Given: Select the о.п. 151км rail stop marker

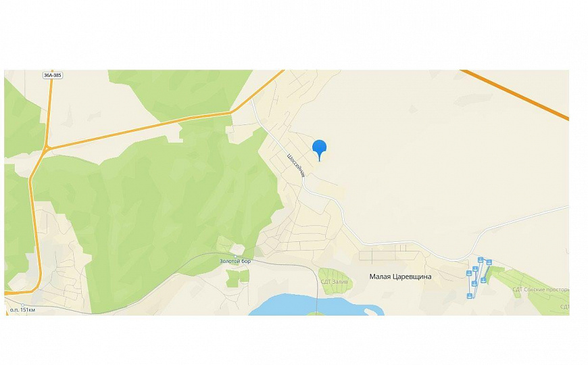Looking at the screenshot, I should 23,305.
